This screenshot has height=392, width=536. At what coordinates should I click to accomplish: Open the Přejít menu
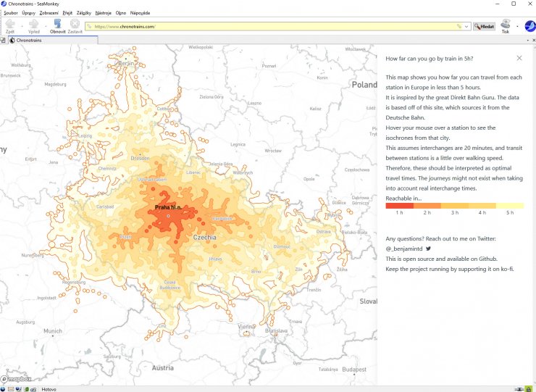(x=67, y=12)
